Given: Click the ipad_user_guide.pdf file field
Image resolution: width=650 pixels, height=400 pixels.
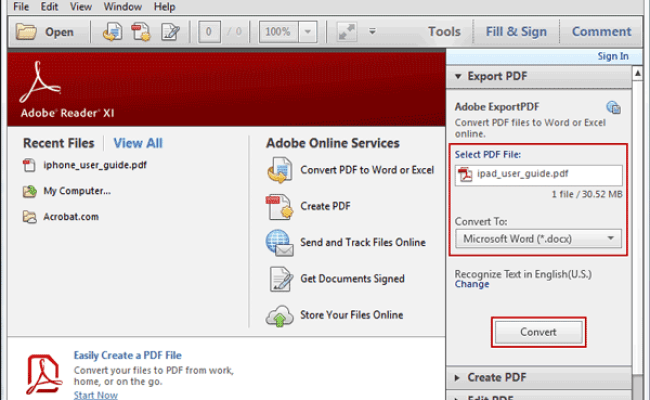Looking at the screenshot, I should pyautogui.click(x=538, y=175).
